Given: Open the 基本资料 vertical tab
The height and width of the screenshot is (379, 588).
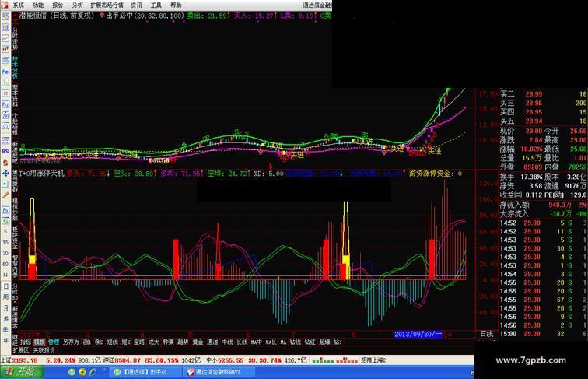Looking at the screenshot, I should pyautogui.click(x=15, y=96).
